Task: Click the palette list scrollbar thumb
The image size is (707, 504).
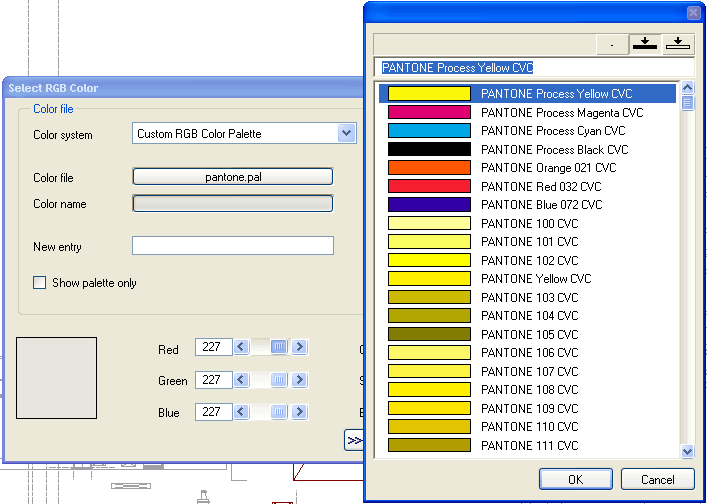Action: (x=687, y=102)
